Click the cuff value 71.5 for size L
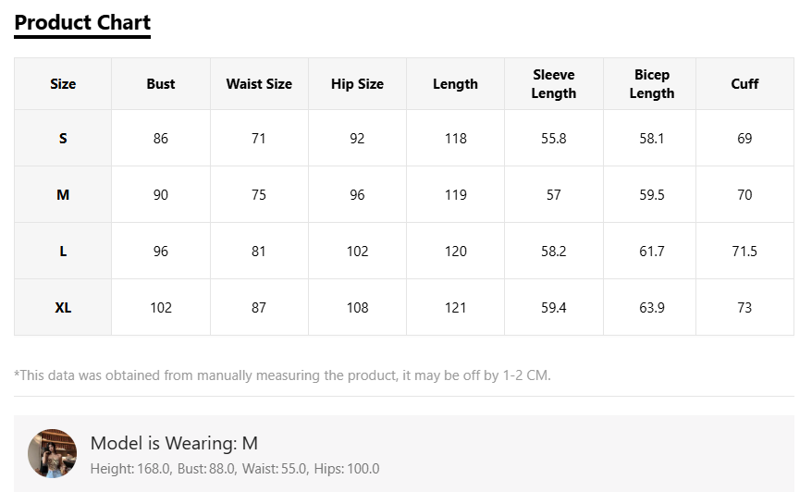 pyautogui.click(x=744, y=252)
